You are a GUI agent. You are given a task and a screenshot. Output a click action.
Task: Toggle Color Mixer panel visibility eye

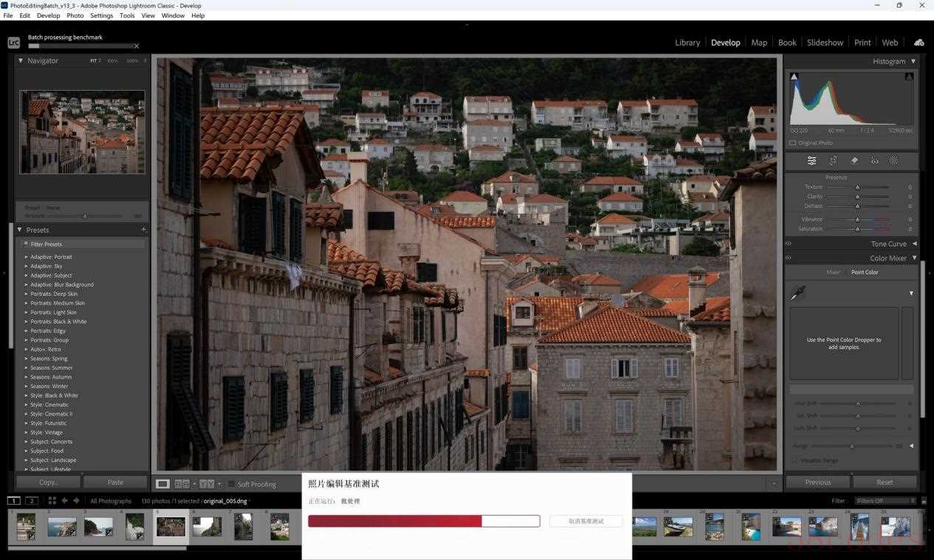[789, 258]
